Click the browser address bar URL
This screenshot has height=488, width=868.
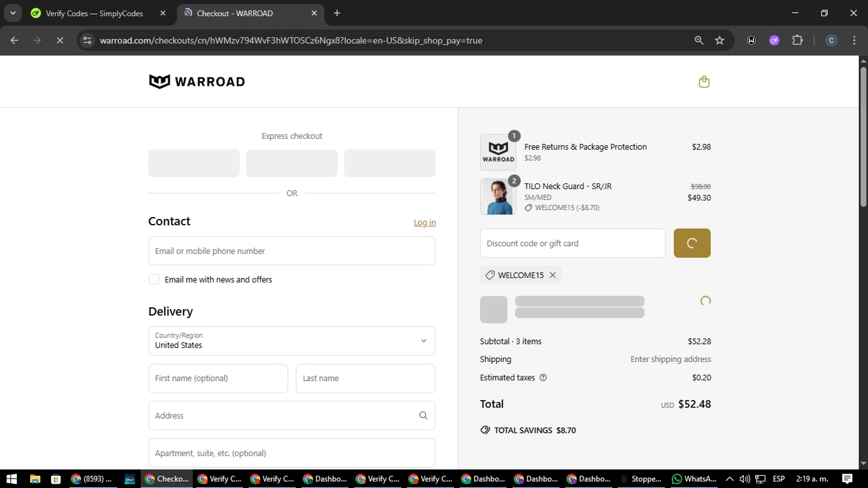click(291, 41)
